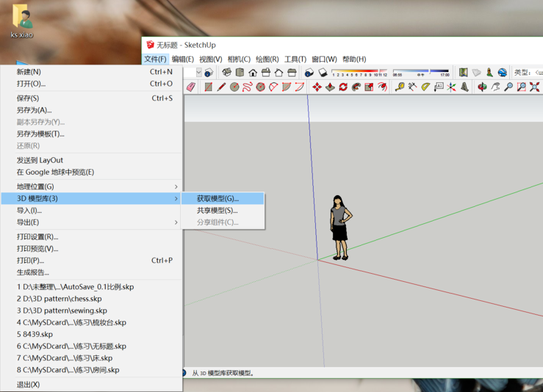The image size is (543, 392).
Task: Choose 另存为模板(T)... entry
Action: 91,134
